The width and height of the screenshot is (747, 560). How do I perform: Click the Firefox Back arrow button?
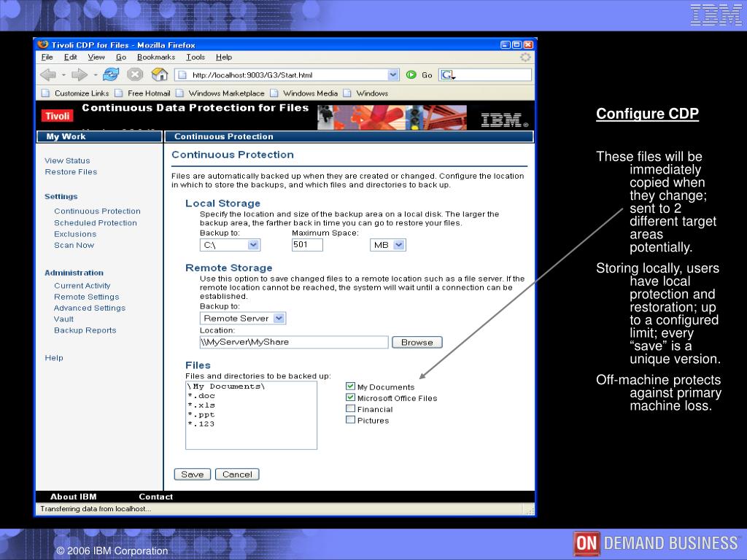point(48,75)
